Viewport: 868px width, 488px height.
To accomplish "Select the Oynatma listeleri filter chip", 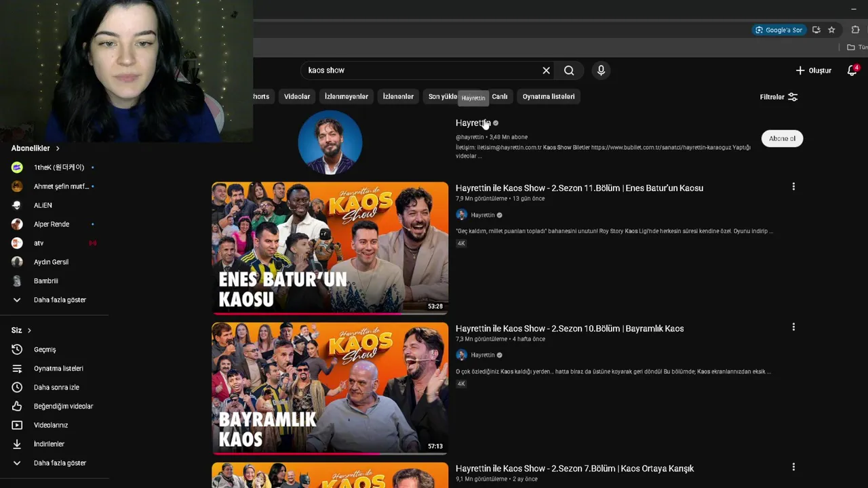I will click(549, 97).
